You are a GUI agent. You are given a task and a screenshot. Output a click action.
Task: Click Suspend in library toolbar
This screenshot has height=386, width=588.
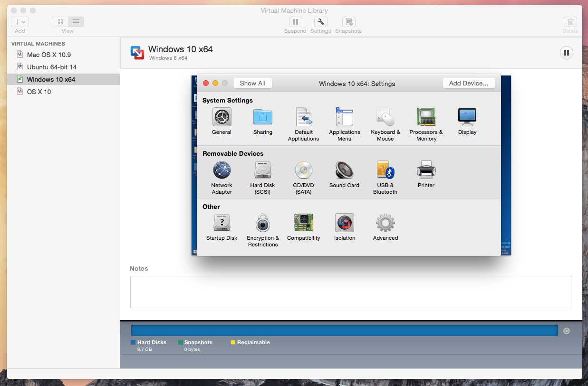(295, 22)
